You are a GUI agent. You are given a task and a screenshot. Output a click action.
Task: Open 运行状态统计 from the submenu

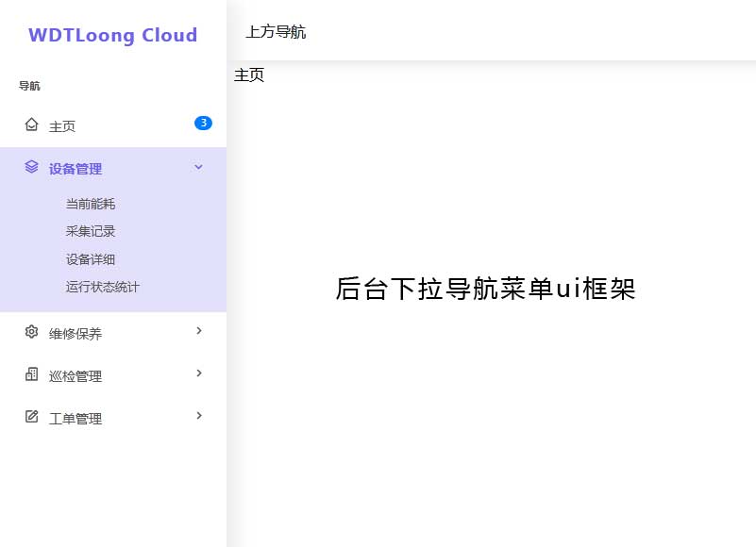[x=103, y=287]
